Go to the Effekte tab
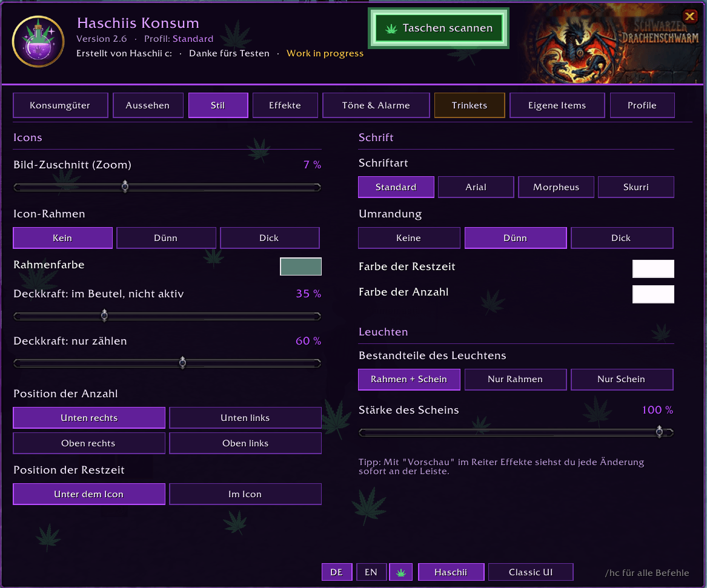707x588 pixels. (x=285, y=105)
